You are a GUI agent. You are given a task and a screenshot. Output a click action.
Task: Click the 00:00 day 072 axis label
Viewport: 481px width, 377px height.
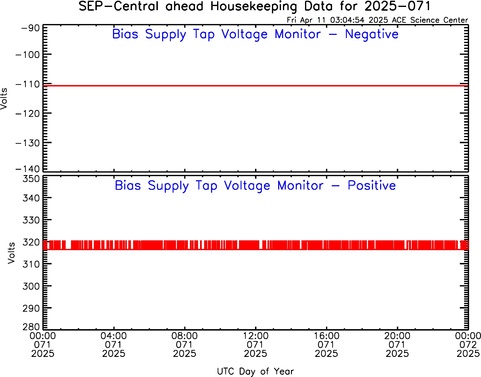pyautogui.click(x=468, y=345)
